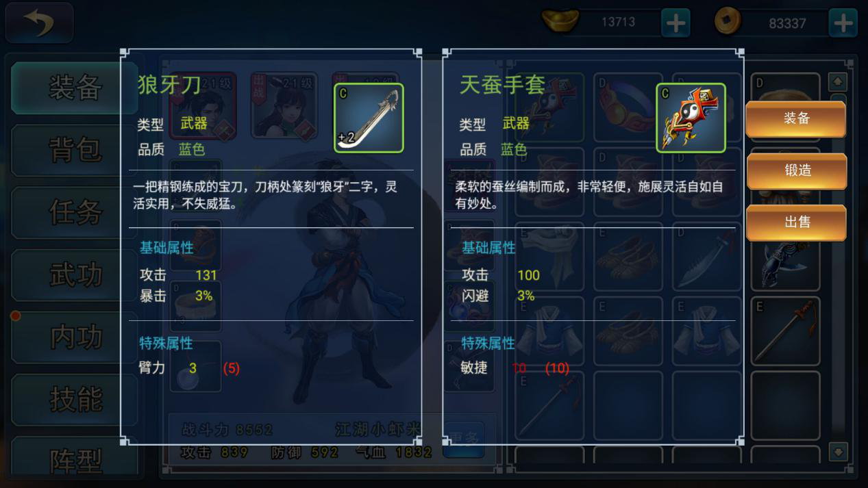The width and height of the screenshot is (868, 488).
Task: Click the 出售 sell button
Action: pyautogui.click(x=796, y=222)
